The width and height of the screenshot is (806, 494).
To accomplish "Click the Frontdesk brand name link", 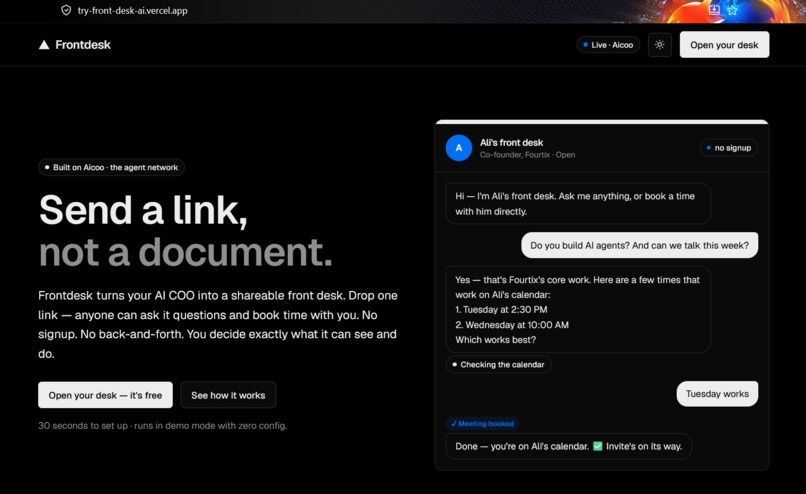I will [83, 45].
